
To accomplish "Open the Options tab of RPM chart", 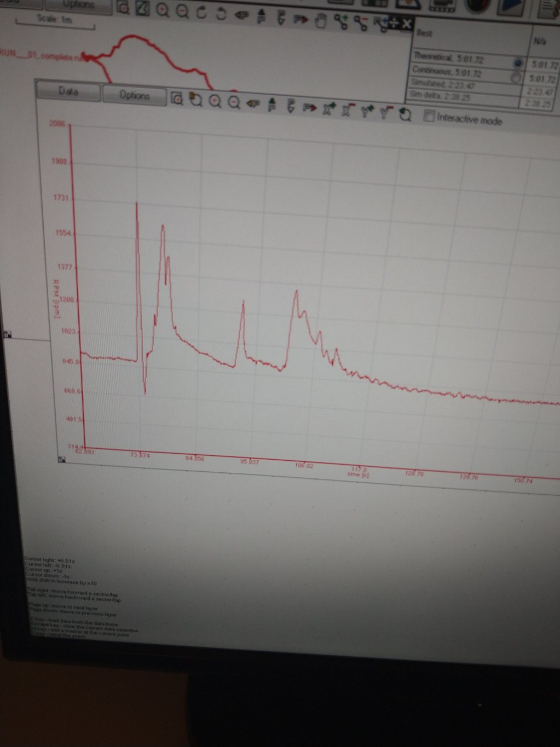I will click(135, 95).
